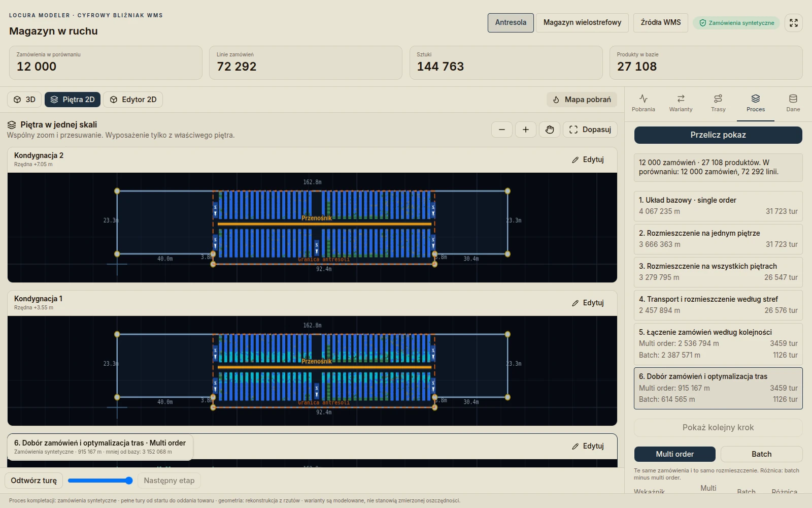Select step 3 Rozmieszczenie na wszystkich piętrach
This screenshot has width=812, height=508.
coord(718,272)
